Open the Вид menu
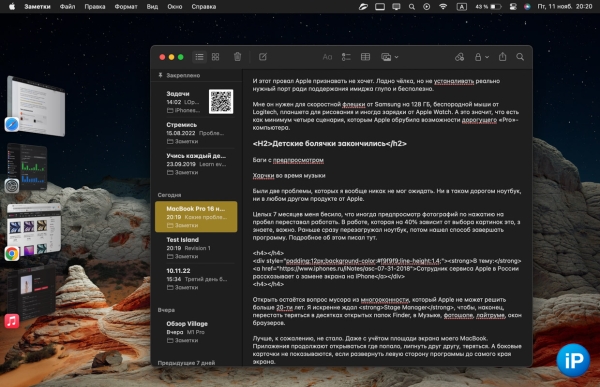 point(152,7)
